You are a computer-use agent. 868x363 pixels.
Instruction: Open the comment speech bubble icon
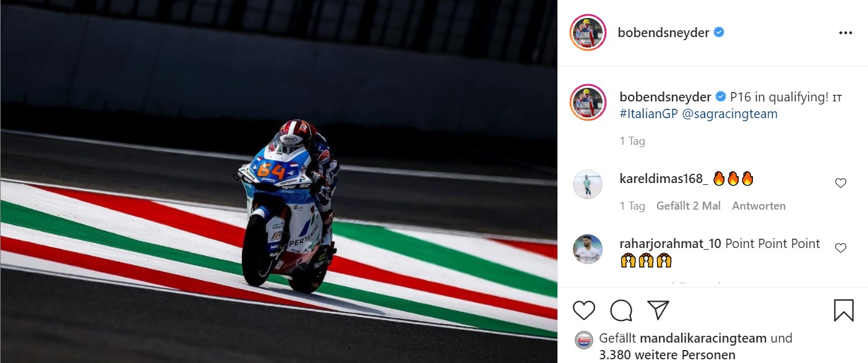621,310
